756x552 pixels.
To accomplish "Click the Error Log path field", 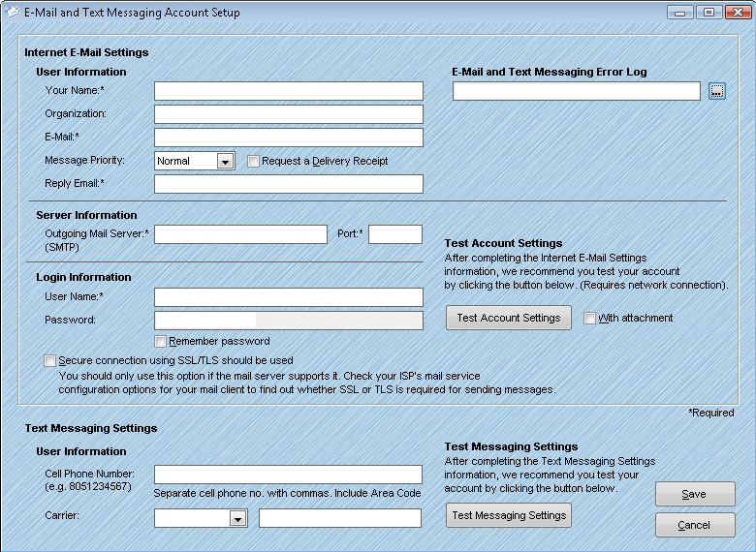I will 576,91.
